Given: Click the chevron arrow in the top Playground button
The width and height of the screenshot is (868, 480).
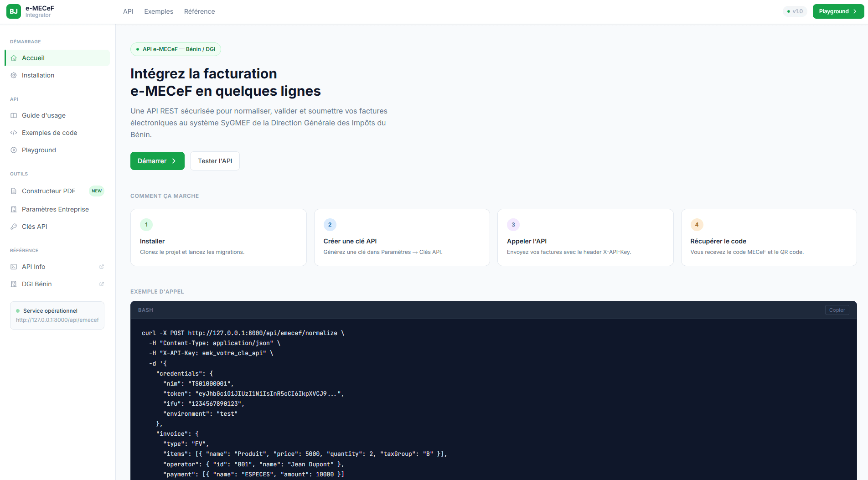Looking at the screenshot, I should [855, 11].
